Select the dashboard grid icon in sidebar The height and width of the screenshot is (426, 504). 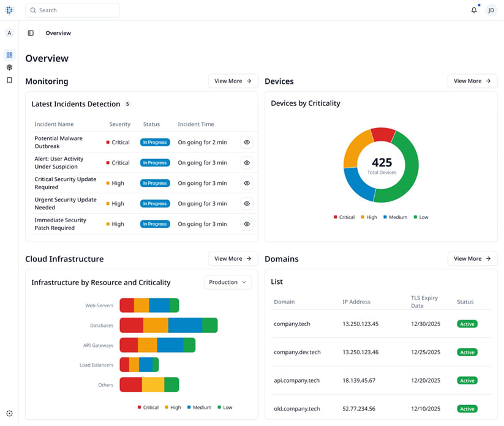tap(9, 55)
